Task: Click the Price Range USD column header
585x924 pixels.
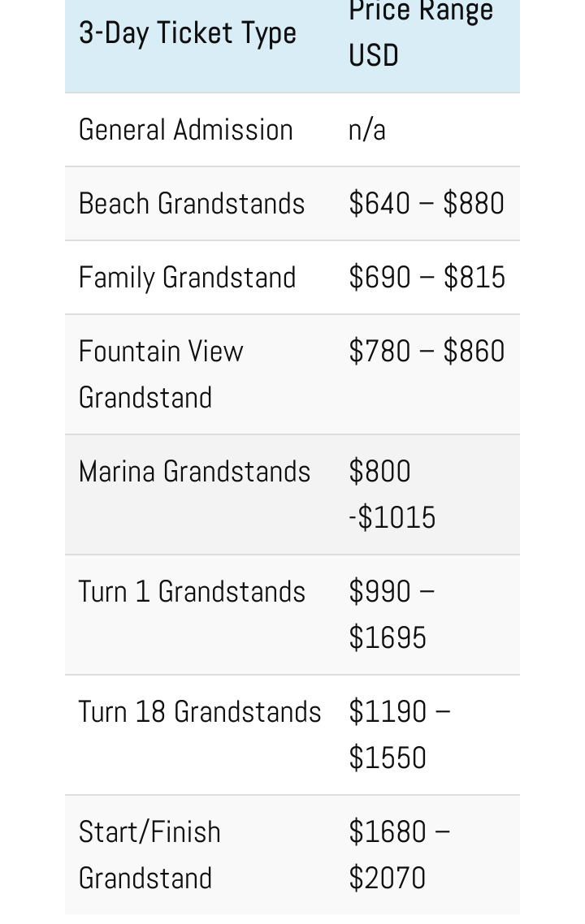Action: coord(420,33)
